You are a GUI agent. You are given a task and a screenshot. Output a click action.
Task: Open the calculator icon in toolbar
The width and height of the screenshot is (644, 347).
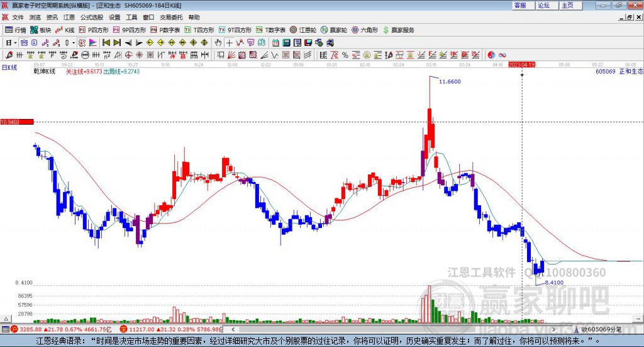(286, 43)
